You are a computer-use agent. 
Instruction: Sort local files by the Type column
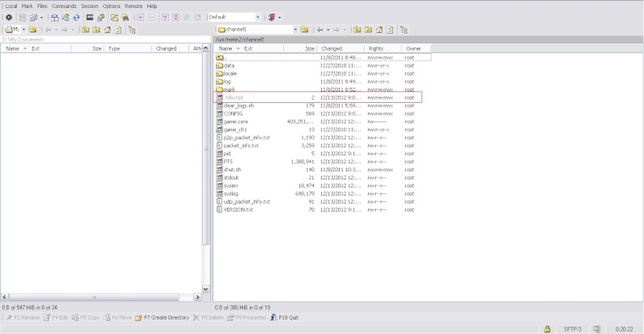[x=128, y=48]
